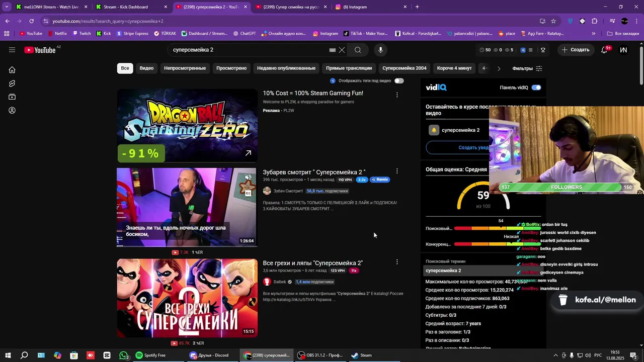Click the Remix badge on Зубарев video
This screenshot has width=644, height=362.
(380, 179)
